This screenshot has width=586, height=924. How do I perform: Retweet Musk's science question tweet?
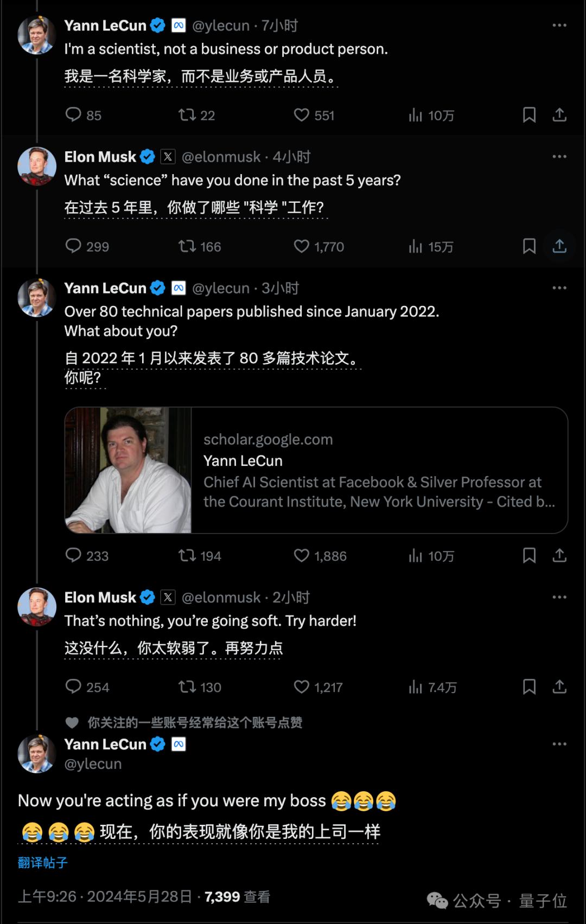point(187,247)
